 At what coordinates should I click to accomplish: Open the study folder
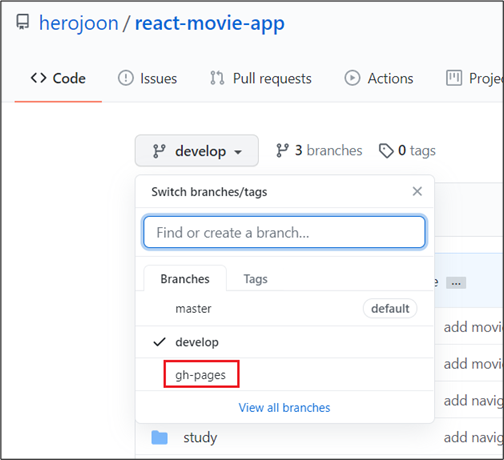tap(200, 437)
